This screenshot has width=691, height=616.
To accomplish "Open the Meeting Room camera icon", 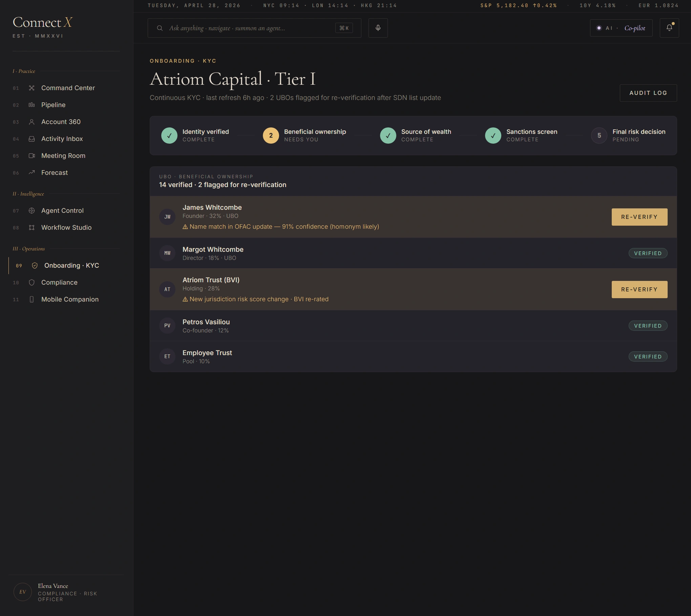I will pyautogui.click(x=32, y=156).
